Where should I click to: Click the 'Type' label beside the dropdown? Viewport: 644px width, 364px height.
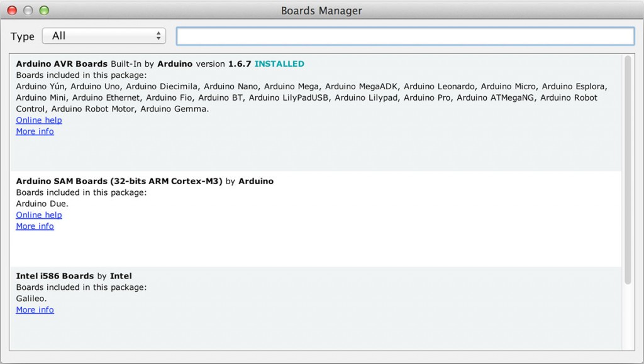(23, 36)
